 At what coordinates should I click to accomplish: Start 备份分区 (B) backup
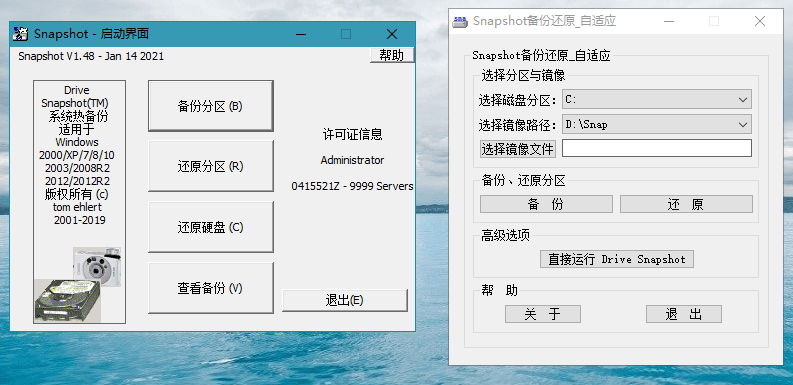click(x=210, y=106)
